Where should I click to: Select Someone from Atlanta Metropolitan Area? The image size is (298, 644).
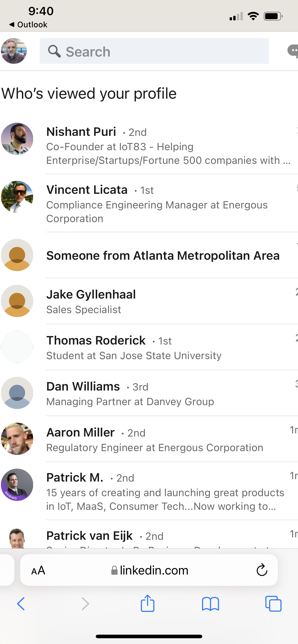coord(149,255)
